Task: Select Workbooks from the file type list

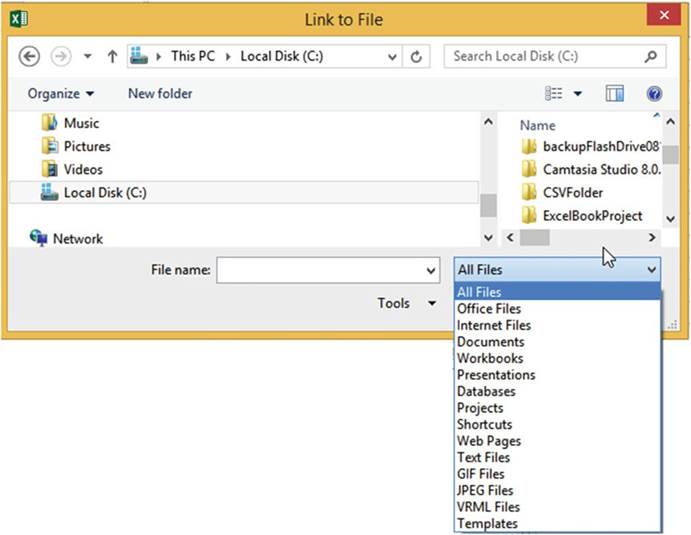Action: pos(490,358)
